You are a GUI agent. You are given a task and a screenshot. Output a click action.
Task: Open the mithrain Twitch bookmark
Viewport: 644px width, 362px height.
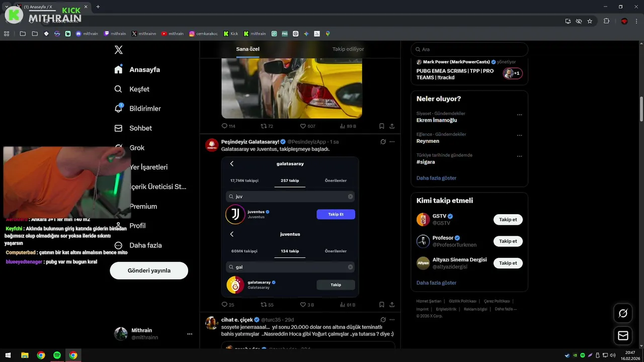pyautogui.click(x=115, y=34)
